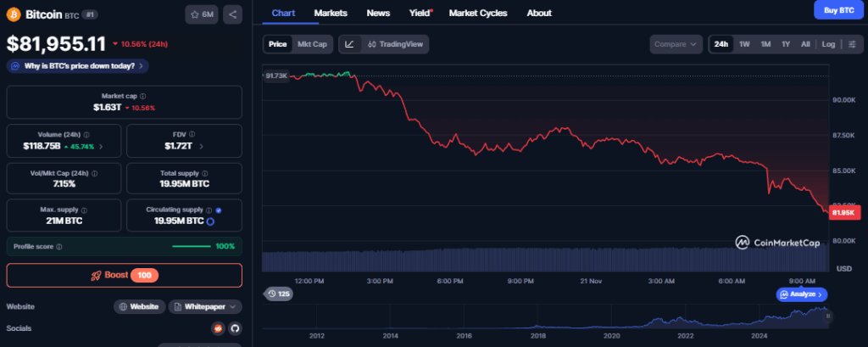Open the Market Cycles tab
The width and height of the screenshot is (868, 347).
pos(478,13)
